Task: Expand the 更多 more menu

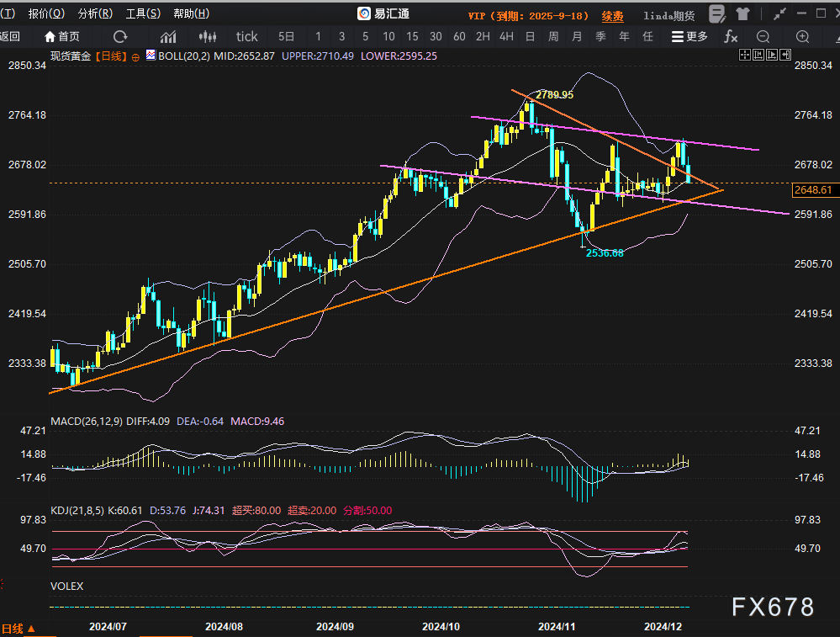Action: (x=689, y=36)
